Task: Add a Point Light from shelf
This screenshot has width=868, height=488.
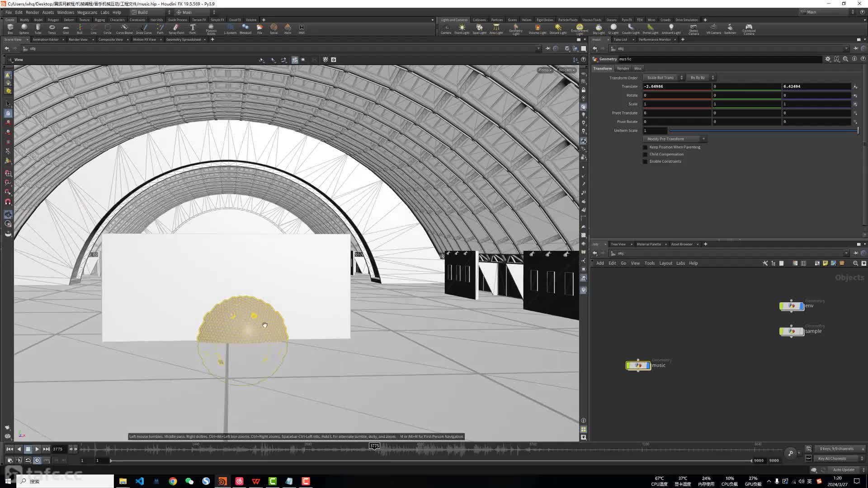Action: click(x=462, y=29)
